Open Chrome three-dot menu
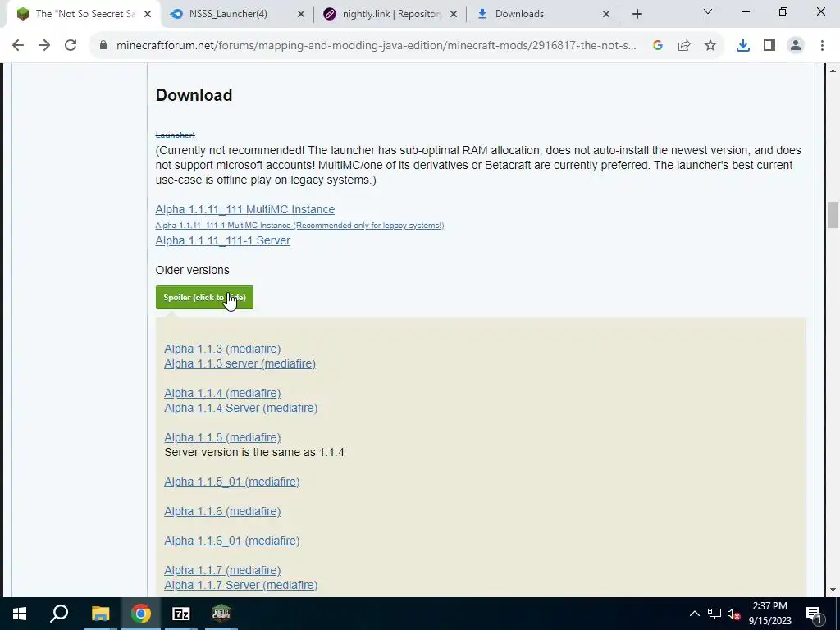840x630 pixels. click(822, 46)
